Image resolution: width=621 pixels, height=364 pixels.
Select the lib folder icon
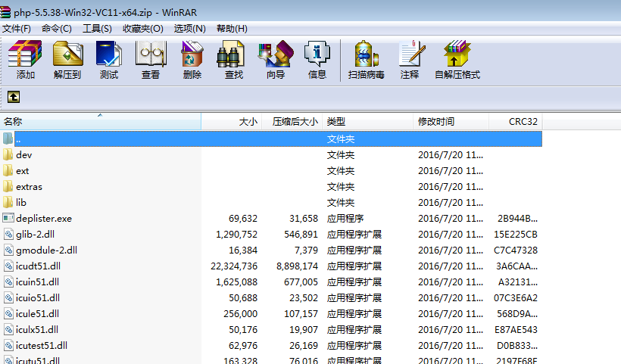click(x=8, y=202)
